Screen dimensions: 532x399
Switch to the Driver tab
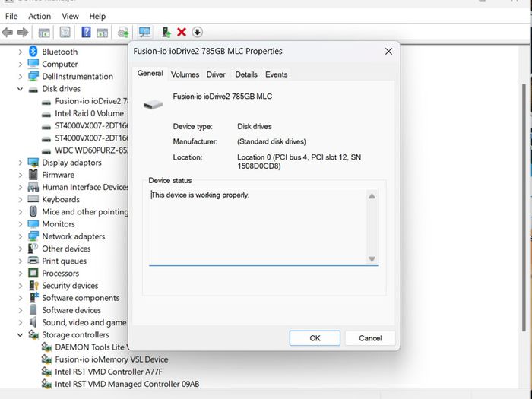[216, 74]
